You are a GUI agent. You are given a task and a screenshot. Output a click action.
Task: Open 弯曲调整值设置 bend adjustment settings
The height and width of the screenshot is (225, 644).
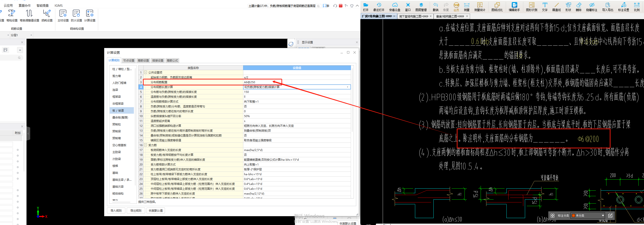coord(29,15)
